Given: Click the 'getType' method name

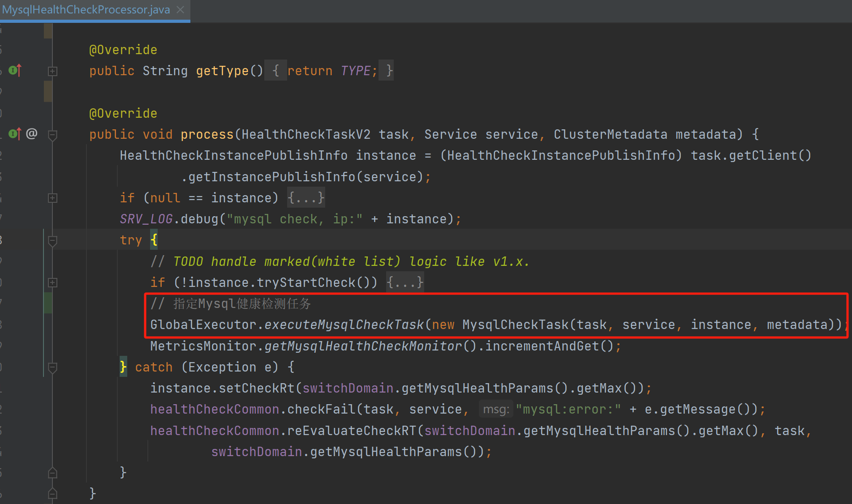Looking at the screenshot, I should tap(222, 71).
